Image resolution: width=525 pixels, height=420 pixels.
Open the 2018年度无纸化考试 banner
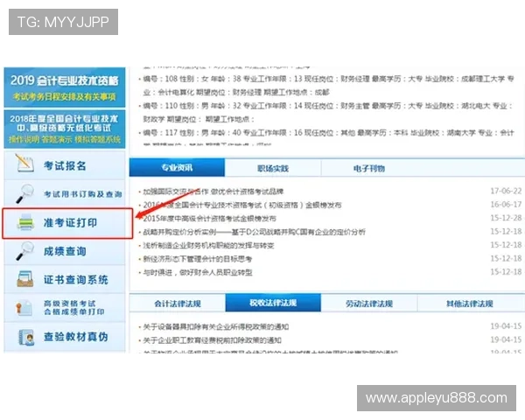pyautogui.click(x=65, y=129)
